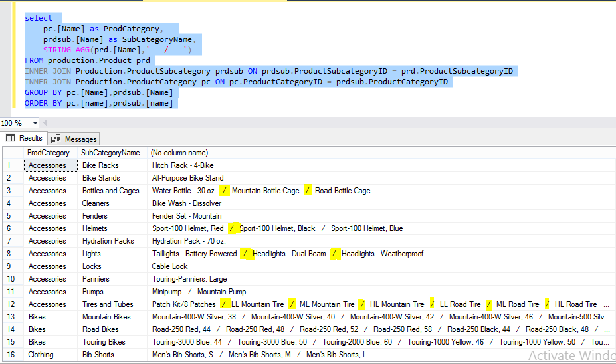Screen dimensions: 616x364
Task: Click the Locks cell
Action: [112, 266]
